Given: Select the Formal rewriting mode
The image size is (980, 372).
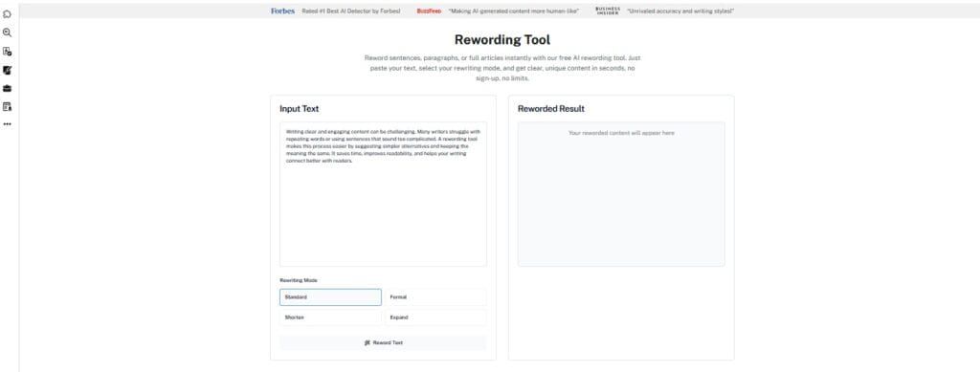Looking at the screenshot, I should (435, 297).
